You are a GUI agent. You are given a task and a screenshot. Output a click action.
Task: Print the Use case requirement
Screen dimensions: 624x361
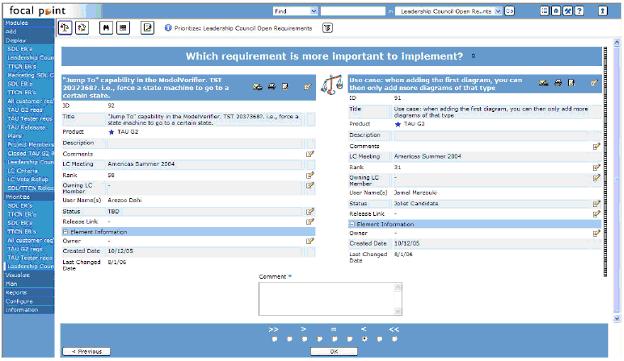click(558, 83)
